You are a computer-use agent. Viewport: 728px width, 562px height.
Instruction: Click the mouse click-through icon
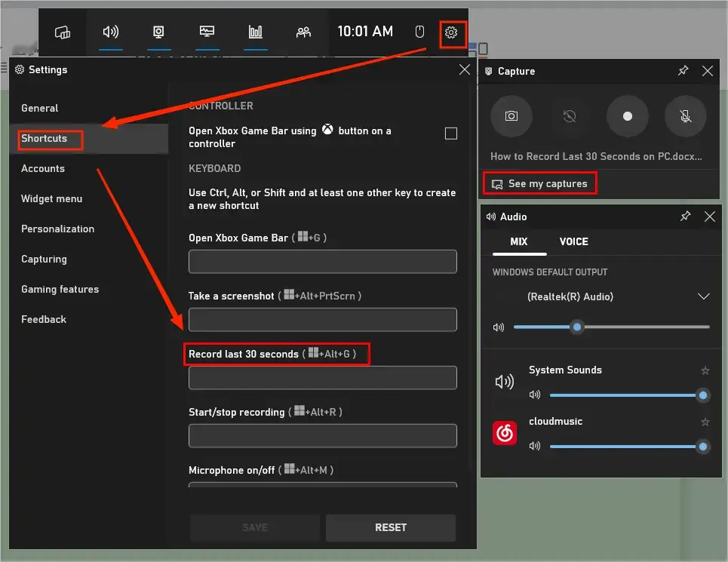tap(419, 32)
